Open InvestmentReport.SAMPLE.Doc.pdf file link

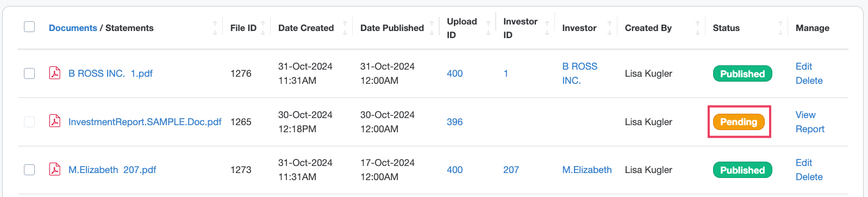point(145,122)
